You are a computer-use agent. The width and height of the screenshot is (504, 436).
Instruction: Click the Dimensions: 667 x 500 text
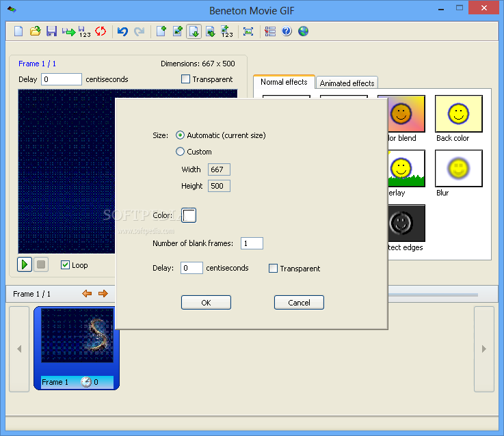click(x=198, y=64)
